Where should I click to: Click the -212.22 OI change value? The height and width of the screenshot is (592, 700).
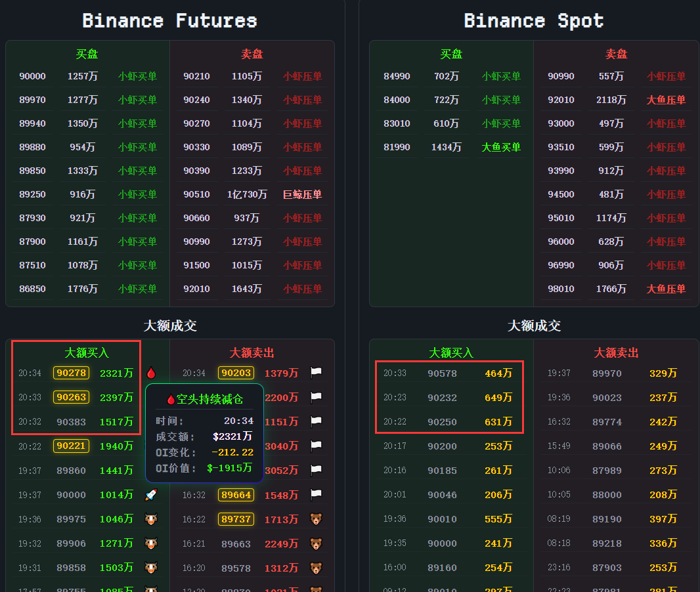point(232,452)
